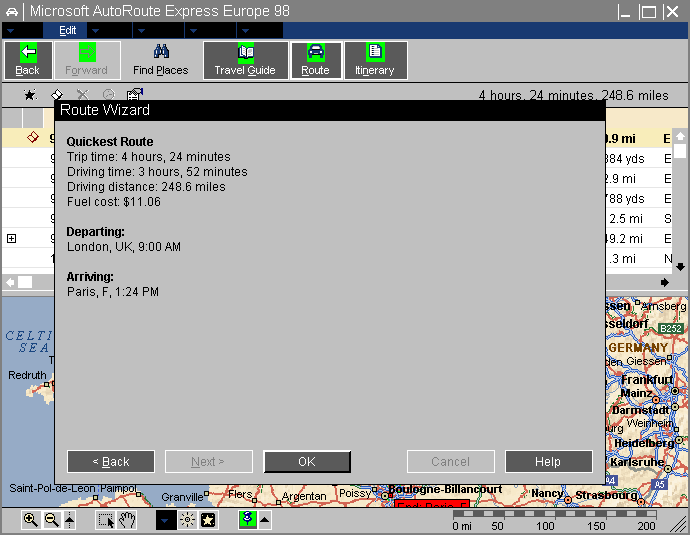Zoom out with the minus magnifier
690x535 pixels.
pyautogui.click(x=52, y=520)
